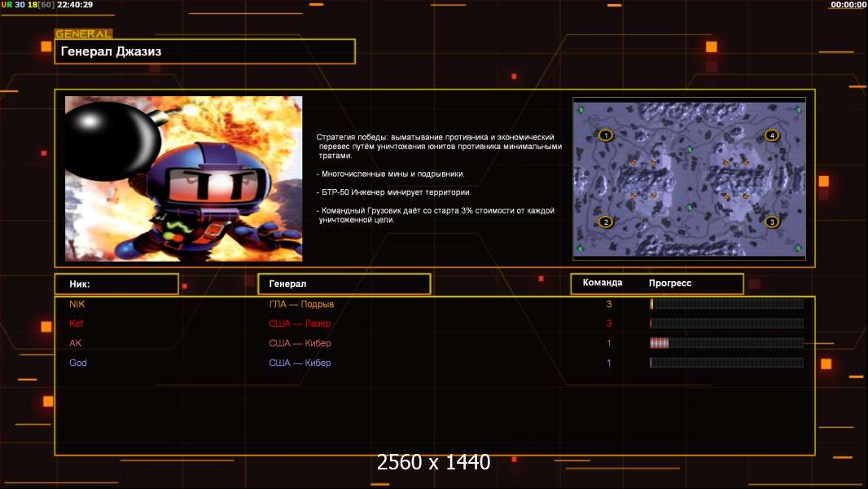Click the bomber general portrait image
This screenshot has width=868, height=489.
coord(184,178)
